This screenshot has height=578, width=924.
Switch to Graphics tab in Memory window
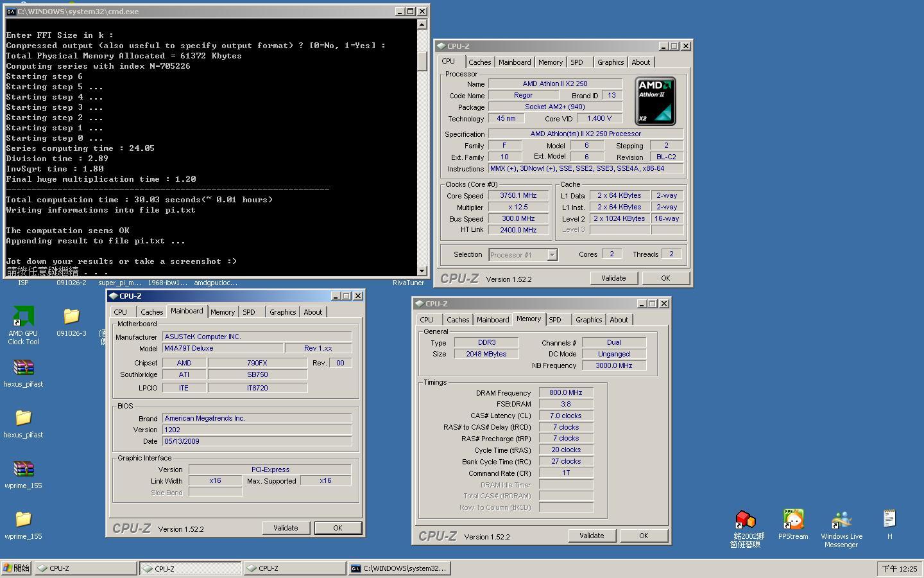588,320
